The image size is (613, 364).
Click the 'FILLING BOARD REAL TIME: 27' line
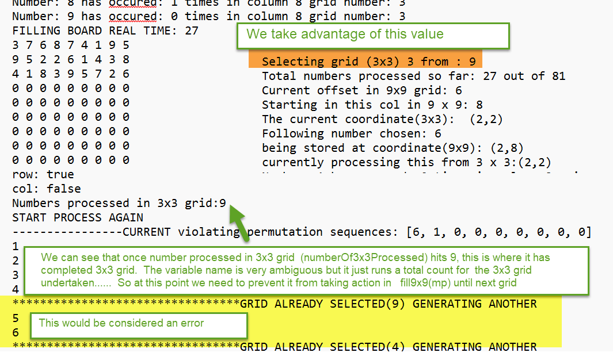pyautogui.click(x=105, y=31)
